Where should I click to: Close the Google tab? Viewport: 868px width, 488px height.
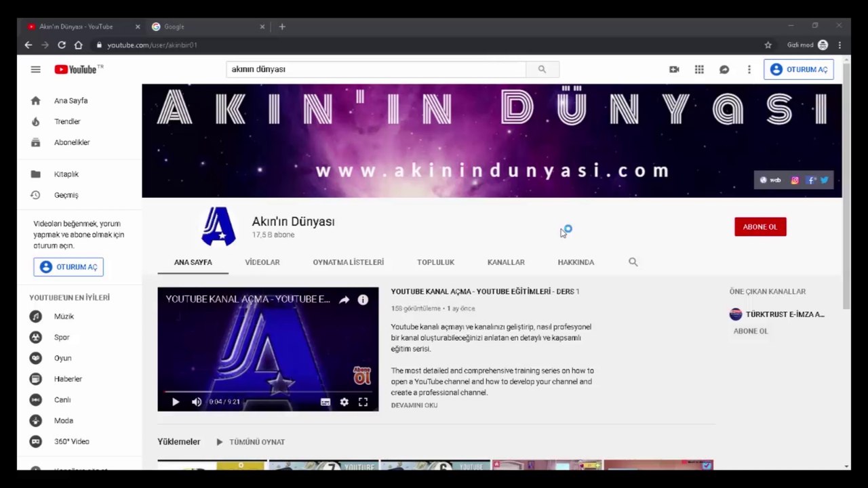click(262, 26)
